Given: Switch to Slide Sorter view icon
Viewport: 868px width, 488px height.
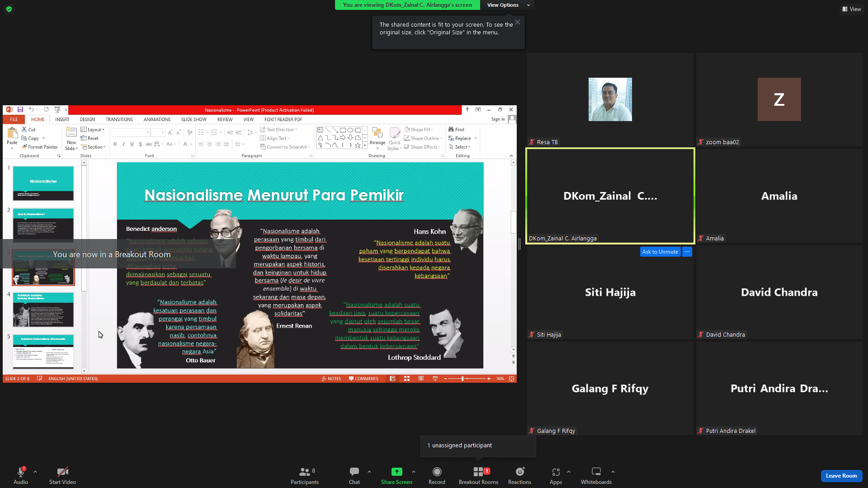Looking at the screenshot, I should tap(407, 379).
